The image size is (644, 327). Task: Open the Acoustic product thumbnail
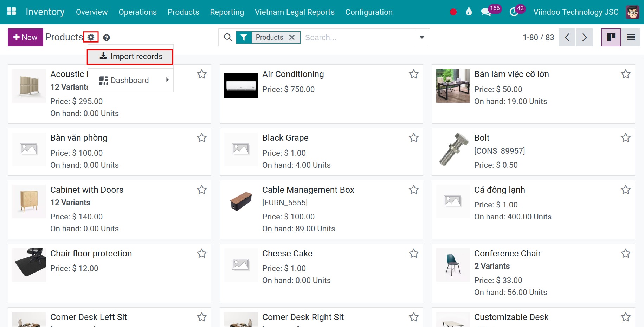click(x=29, y=86)
